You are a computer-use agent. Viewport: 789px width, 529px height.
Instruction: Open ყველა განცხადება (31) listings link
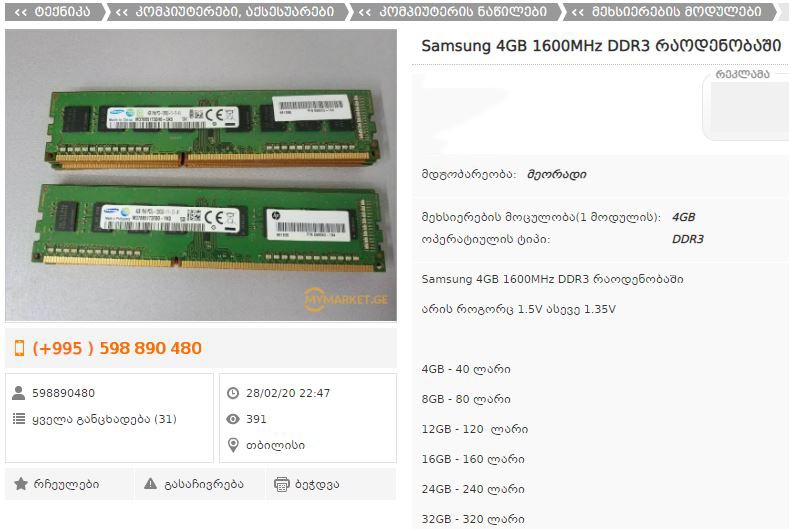pyautogui.click(x=104, y=419)
